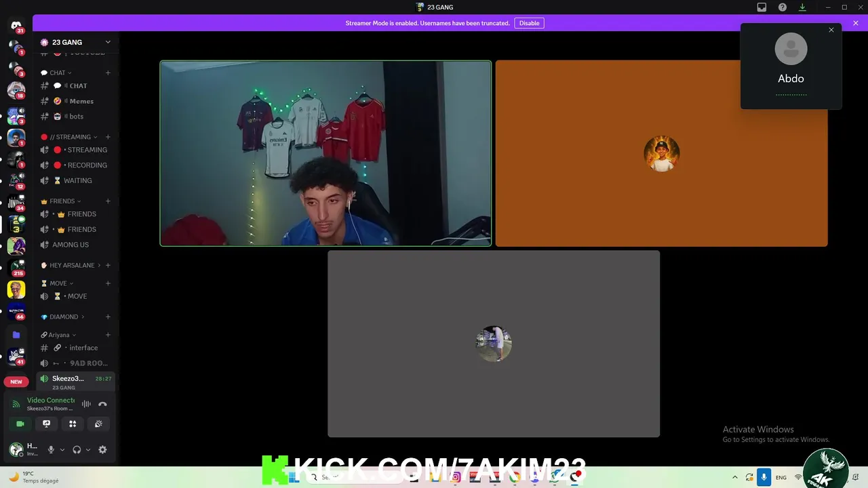This screenshot has height=488, width=868.
Task: Add channel to FRIENDS category
Action: pos(108,201)
